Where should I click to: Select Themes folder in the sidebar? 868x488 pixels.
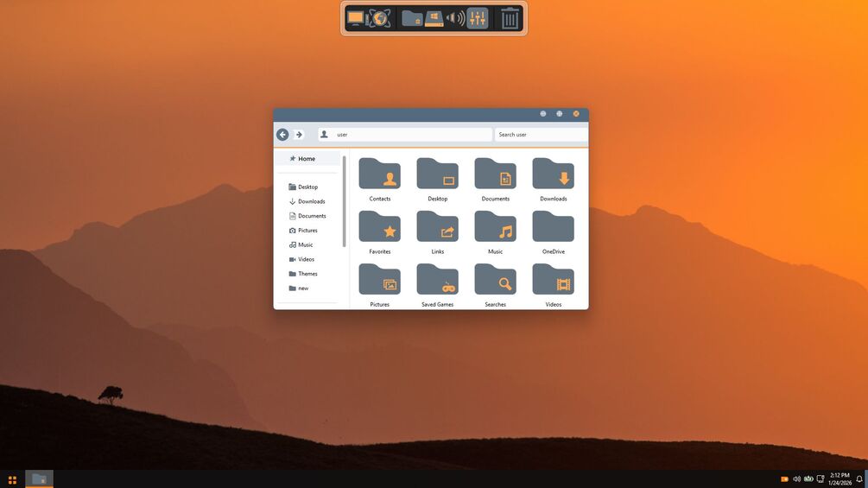coord(307,274)
